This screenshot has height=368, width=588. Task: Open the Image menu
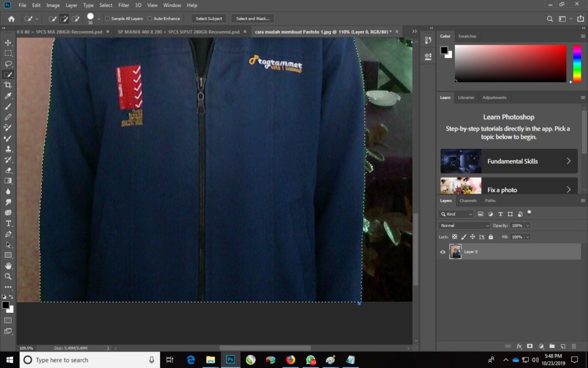pos(53,5)
